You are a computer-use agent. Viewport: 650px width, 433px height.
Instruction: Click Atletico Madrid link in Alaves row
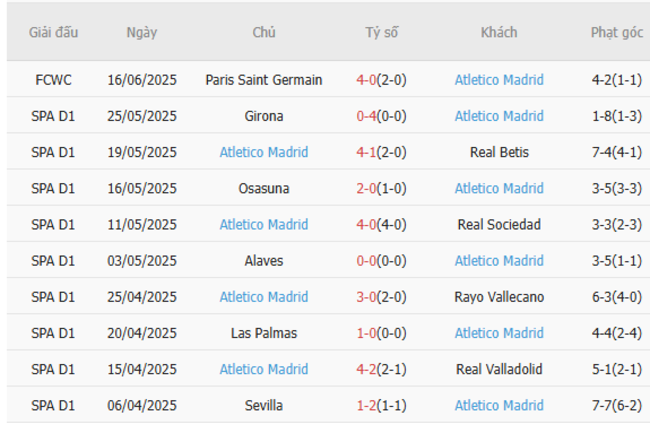pos(499,261)
